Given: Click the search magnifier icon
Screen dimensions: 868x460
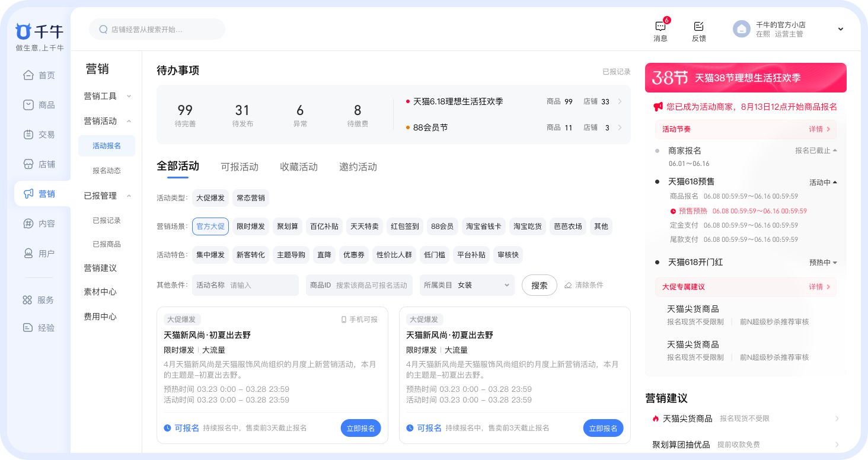Looking at the screenshot, I should click(103, 29).
